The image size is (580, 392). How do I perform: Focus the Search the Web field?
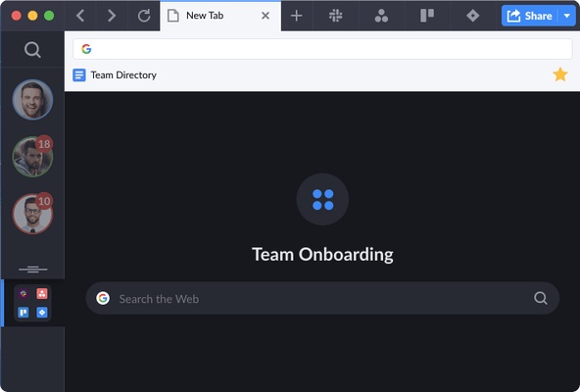coord(322,298)
